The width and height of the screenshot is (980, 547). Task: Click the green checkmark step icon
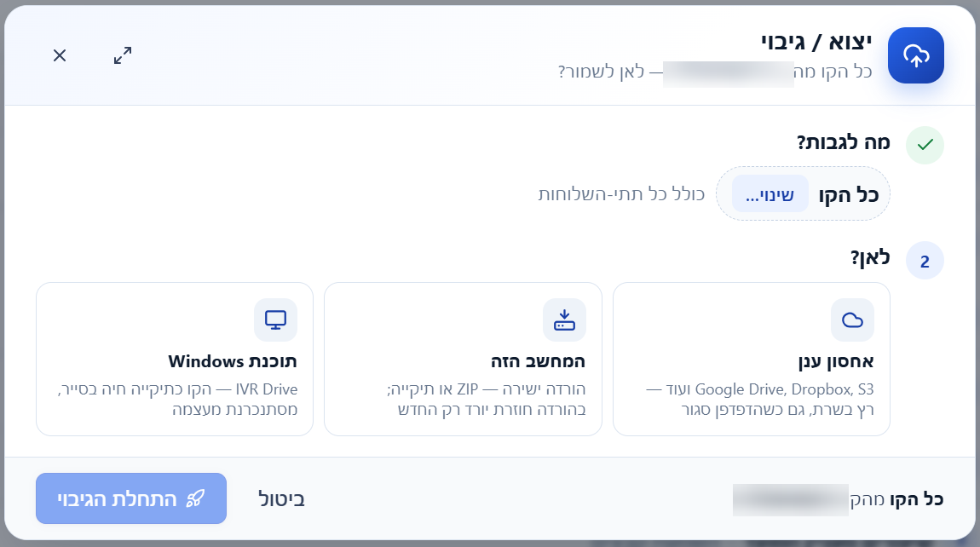point(925,145)
